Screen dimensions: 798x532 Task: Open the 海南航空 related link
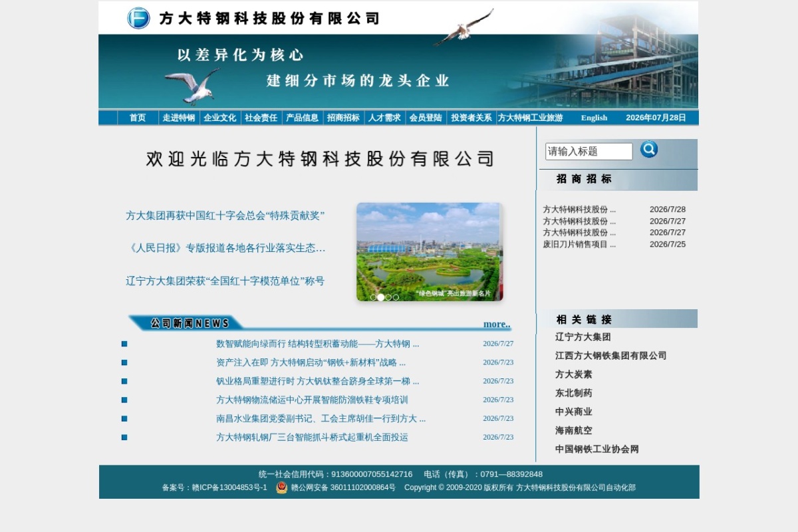pyautogui.click(x=574, y=430)
